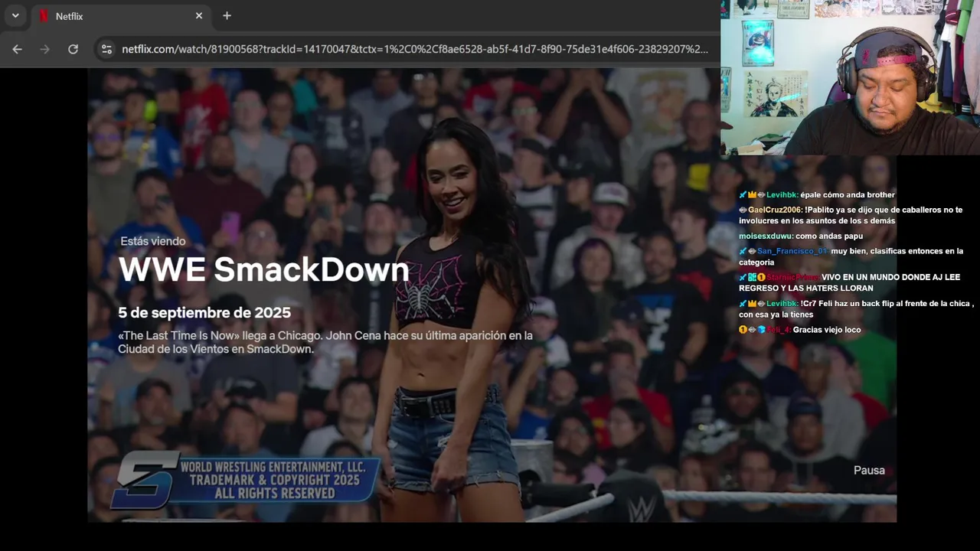Click the webcam overlay of the streamer

(850, 77)
